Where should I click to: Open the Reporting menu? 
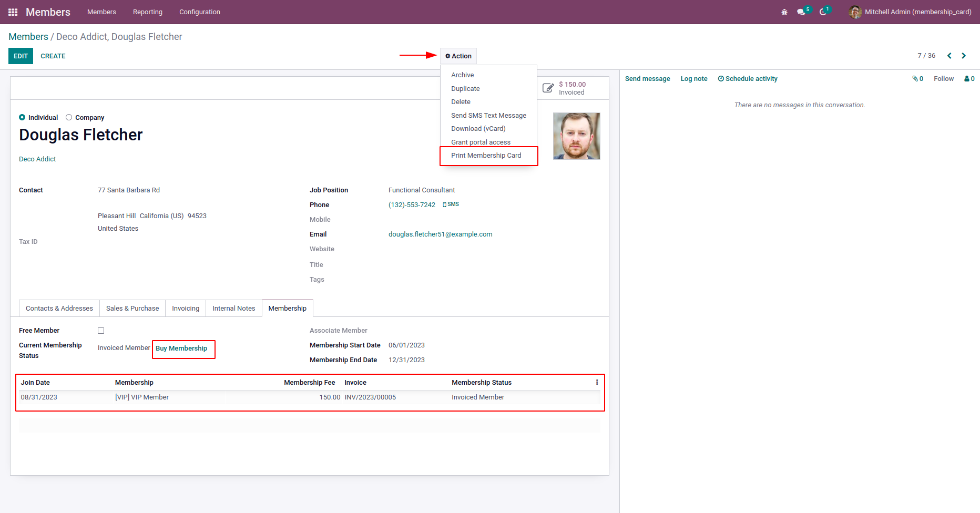pyautogui.click(x=147, y=12)
